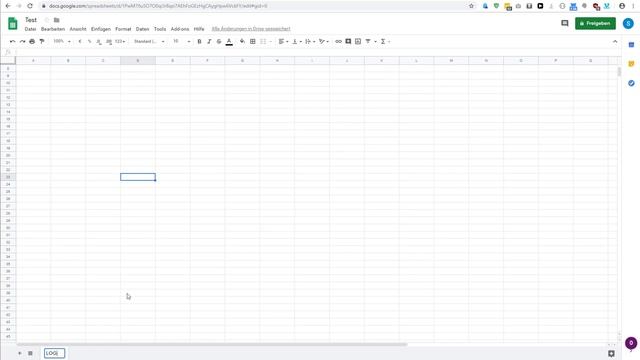Image resolution: width=640 pixels, height=360 pixels.
Task: Toggle italic formatting
Action: pyautogui.click(x=209, y=41)
